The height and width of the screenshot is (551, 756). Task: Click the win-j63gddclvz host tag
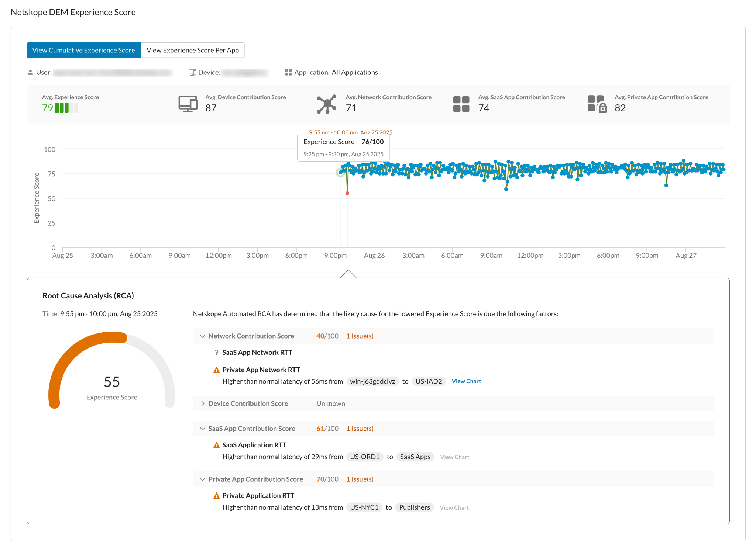tap(372, 381)
